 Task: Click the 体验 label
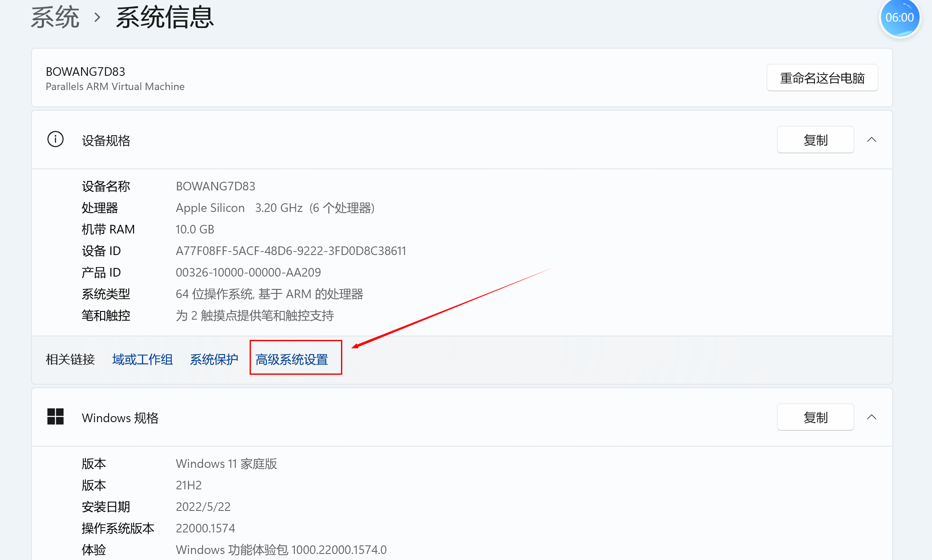[x=94, y=550]
